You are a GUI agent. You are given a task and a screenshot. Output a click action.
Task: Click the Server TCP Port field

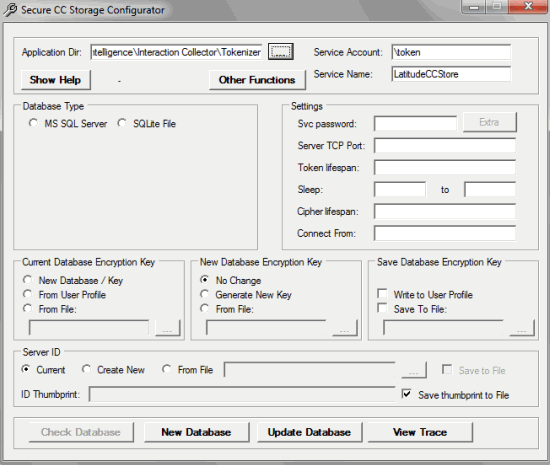pyautogui.click(x=445, y=145)
